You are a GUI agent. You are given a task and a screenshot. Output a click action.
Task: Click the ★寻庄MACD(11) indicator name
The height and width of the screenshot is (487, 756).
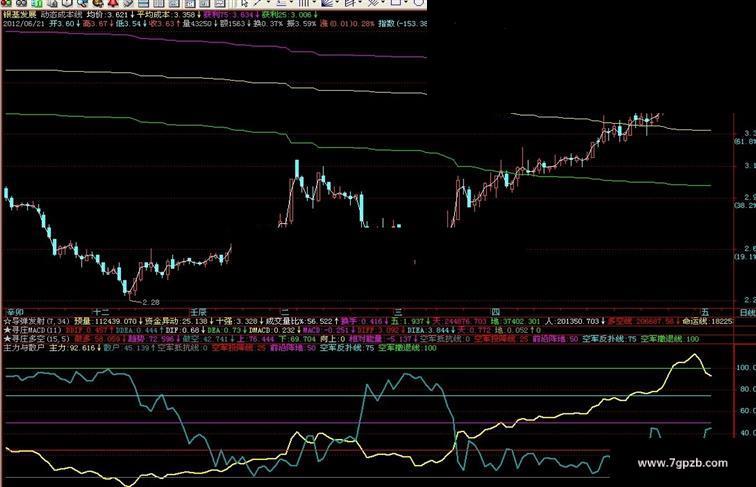[x=33, y=330]
